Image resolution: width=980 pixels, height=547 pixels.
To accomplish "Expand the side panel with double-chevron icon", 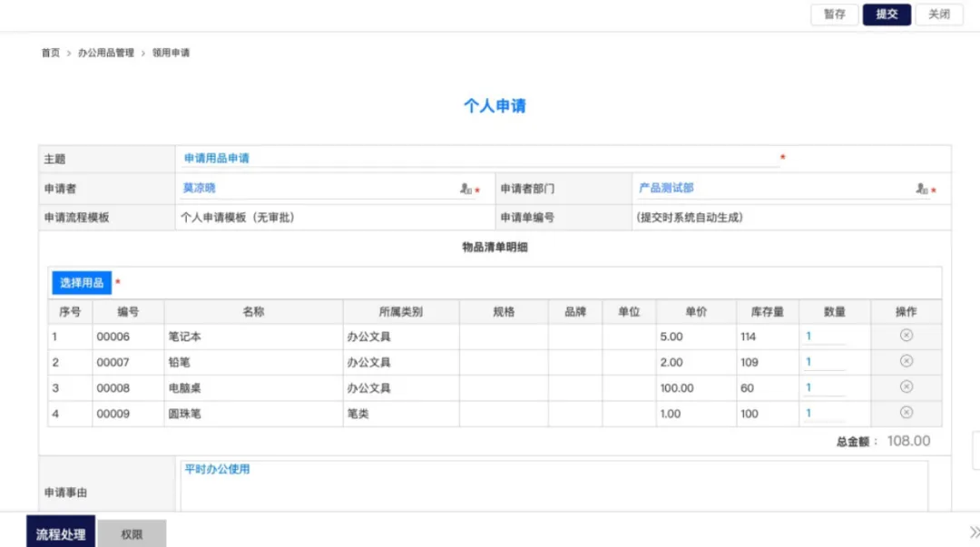I will tap(975, 532).
